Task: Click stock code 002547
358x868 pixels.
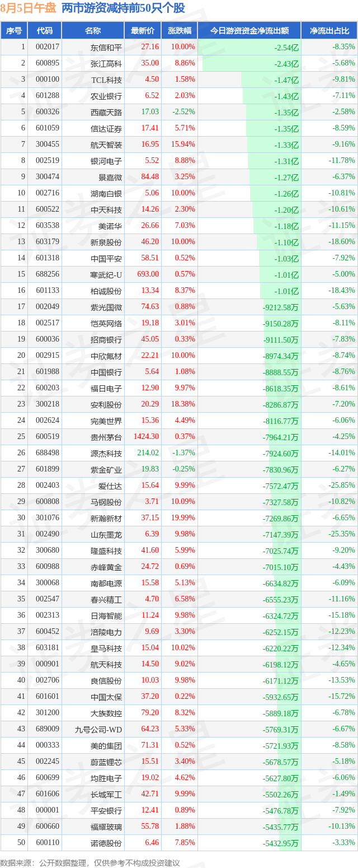Action: pos(47,599)
